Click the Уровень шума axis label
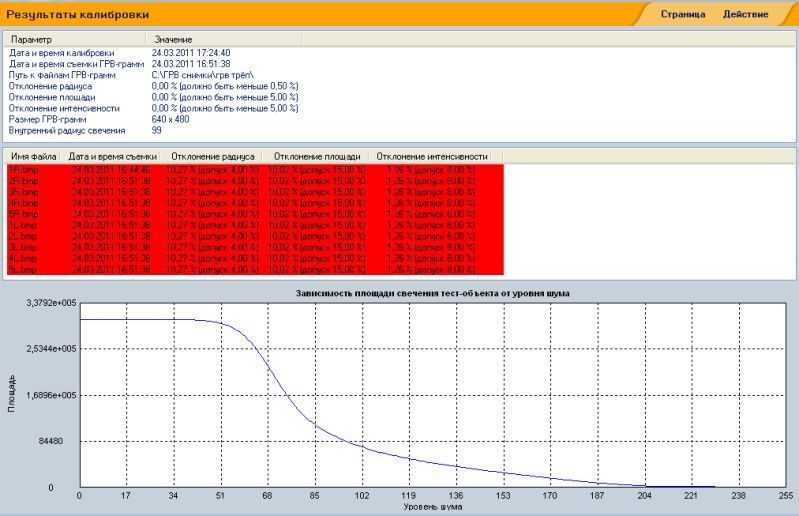Viewport: 799px width, 516px height. coord(433,507)
